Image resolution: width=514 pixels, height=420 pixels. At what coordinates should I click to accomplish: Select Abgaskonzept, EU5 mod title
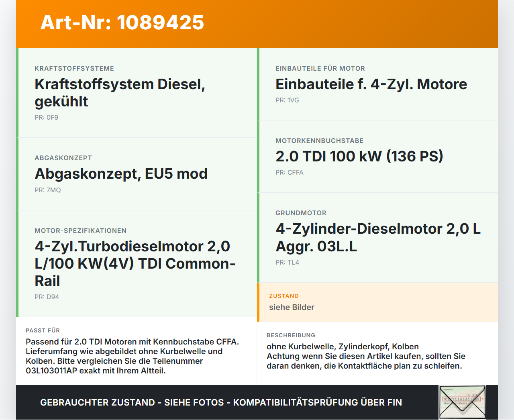click(x=121, y=174)
